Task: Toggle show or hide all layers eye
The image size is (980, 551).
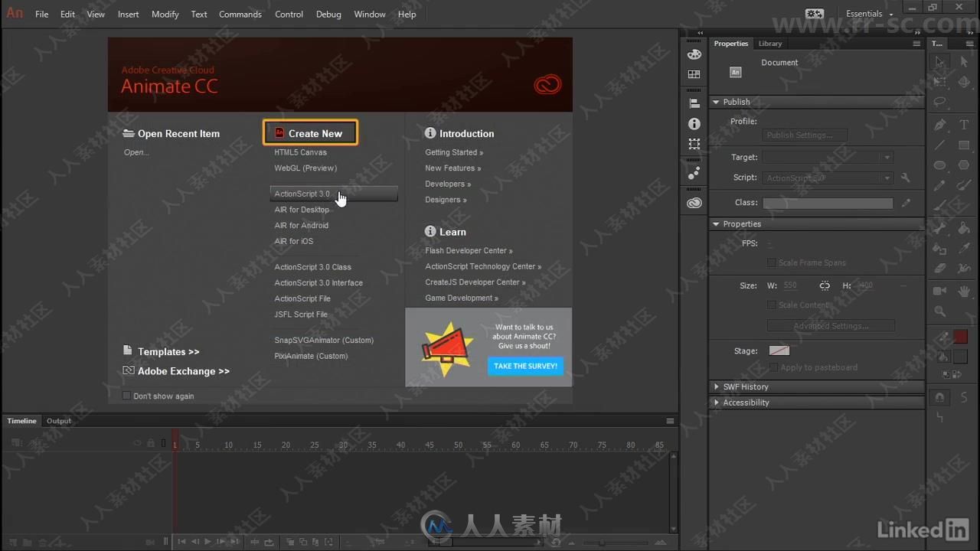Action: [138, 443]
